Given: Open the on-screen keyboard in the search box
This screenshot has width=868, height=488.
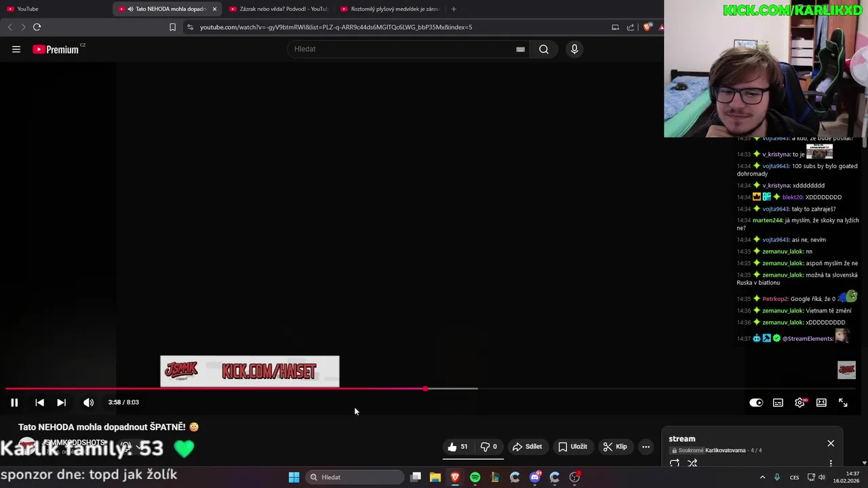Looking at the screenshot, I should (520, 49).
